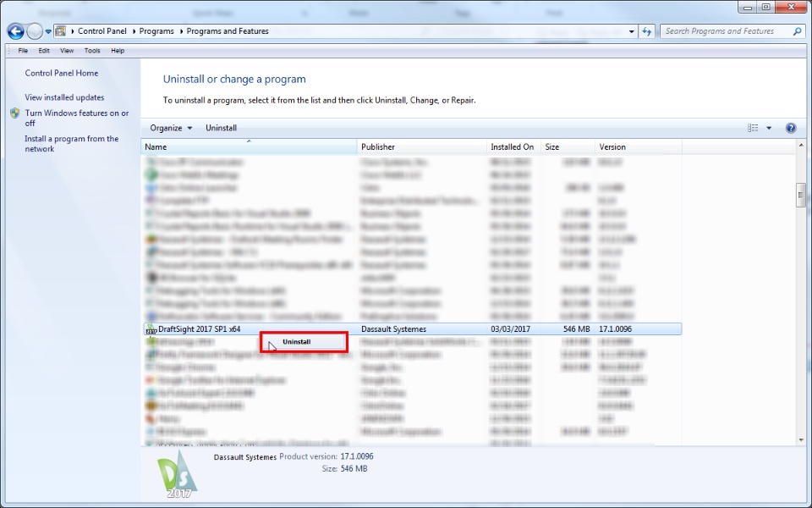Click the vertical scrollbar thumb
This screenshot has height=508, width=812.
point(801,195)
